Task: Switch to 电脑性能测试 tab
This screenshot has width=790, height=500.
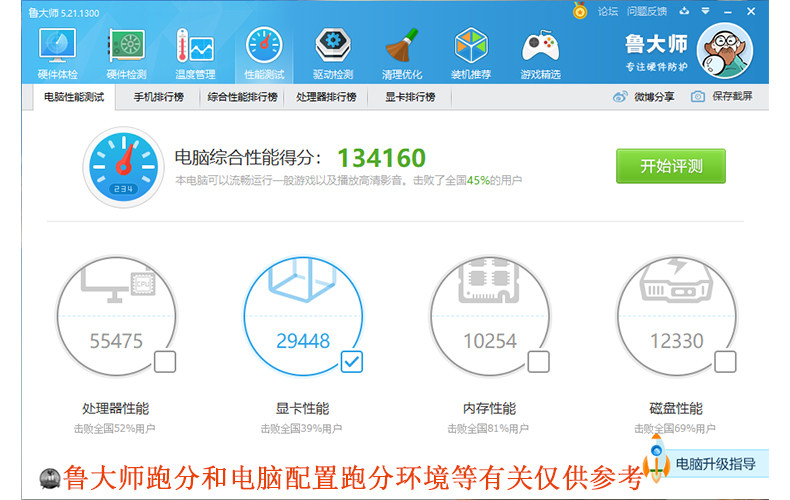Action: tap(74, 97)
